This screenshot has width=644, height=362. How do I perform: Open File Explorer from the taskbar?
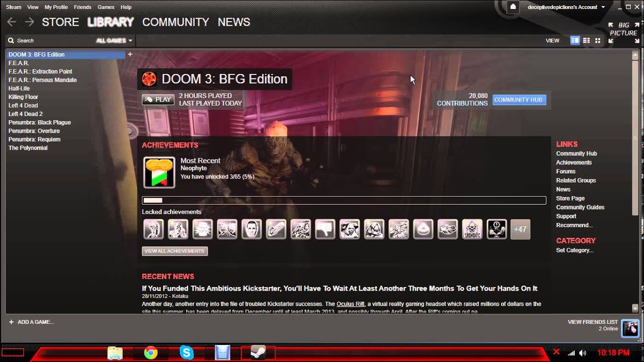coord(115,353)
